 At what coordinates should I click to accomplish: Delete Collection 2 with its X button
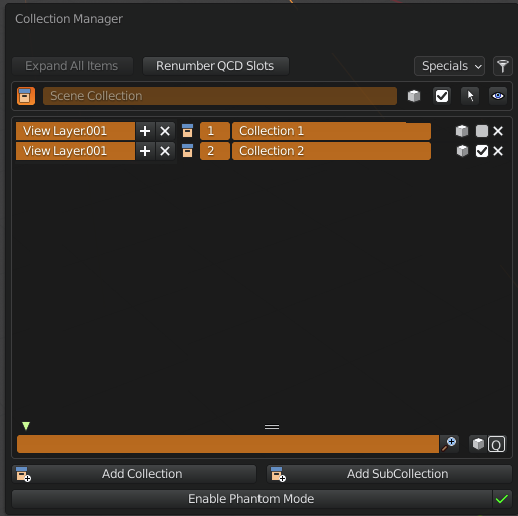(498, 151)
